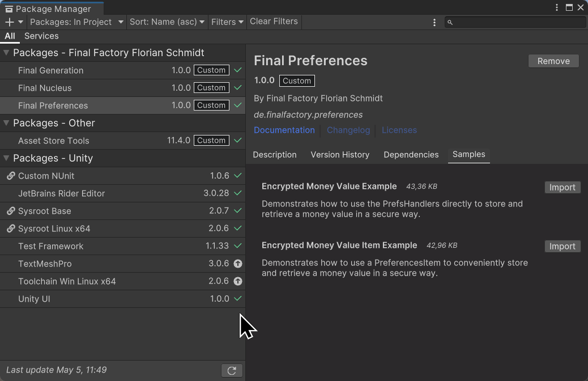Open the add-package dropdown arrow
Screen dimensions: 588x381
pos(20,22)
